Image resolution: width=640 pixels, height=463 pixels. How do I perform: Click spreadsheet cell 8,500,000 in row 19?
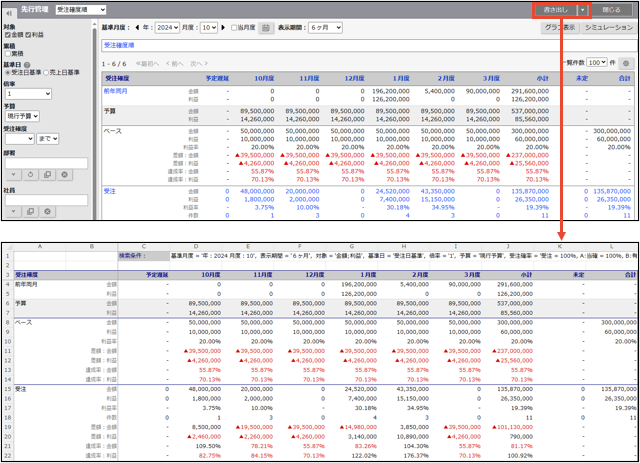tap(205, 427)
